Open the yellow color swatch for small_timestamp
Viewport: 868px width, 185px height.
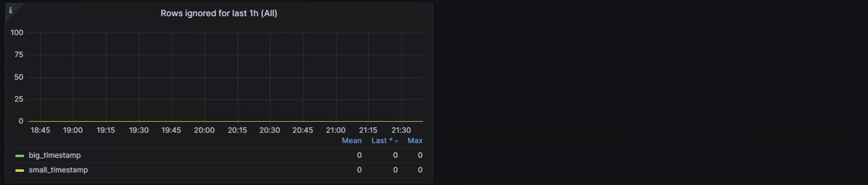click(19, 170)
